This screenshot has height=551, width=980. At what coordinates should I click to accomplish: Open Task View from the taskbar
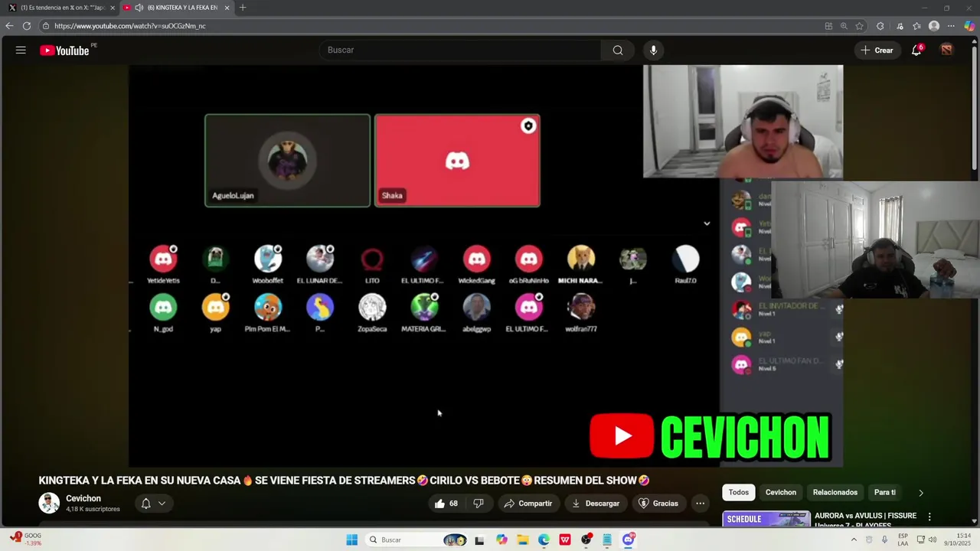click(479, 540)
